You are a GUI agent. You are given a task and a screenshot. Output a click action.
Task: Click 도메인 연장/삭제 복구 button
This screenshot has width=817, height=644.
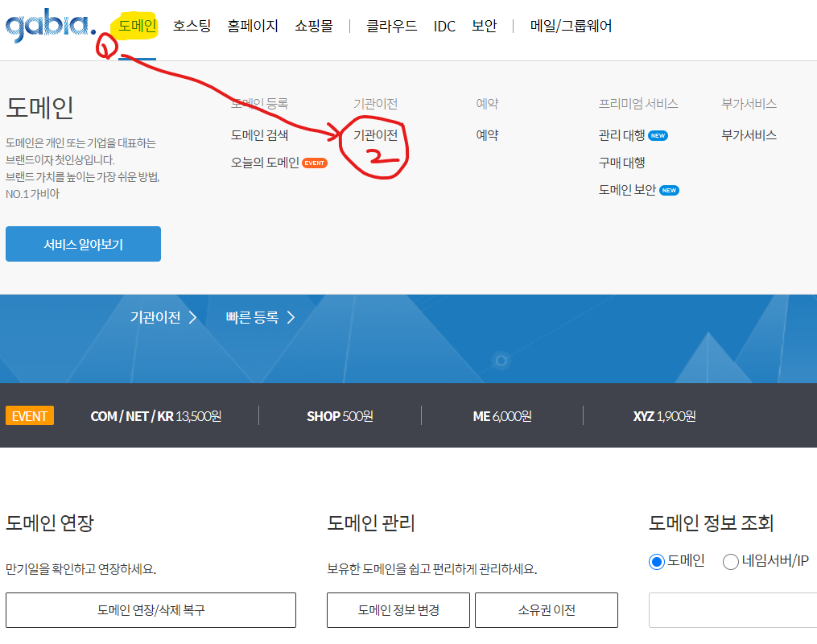pos(151,610)
